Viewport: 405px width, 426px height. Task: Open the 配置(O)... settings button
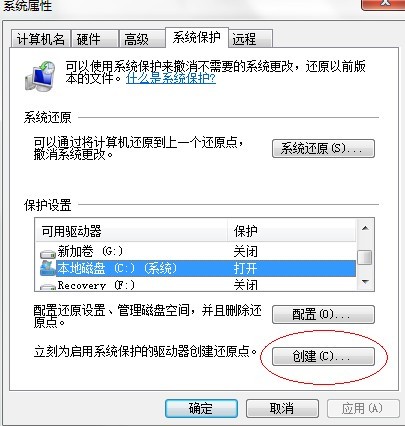323,314
